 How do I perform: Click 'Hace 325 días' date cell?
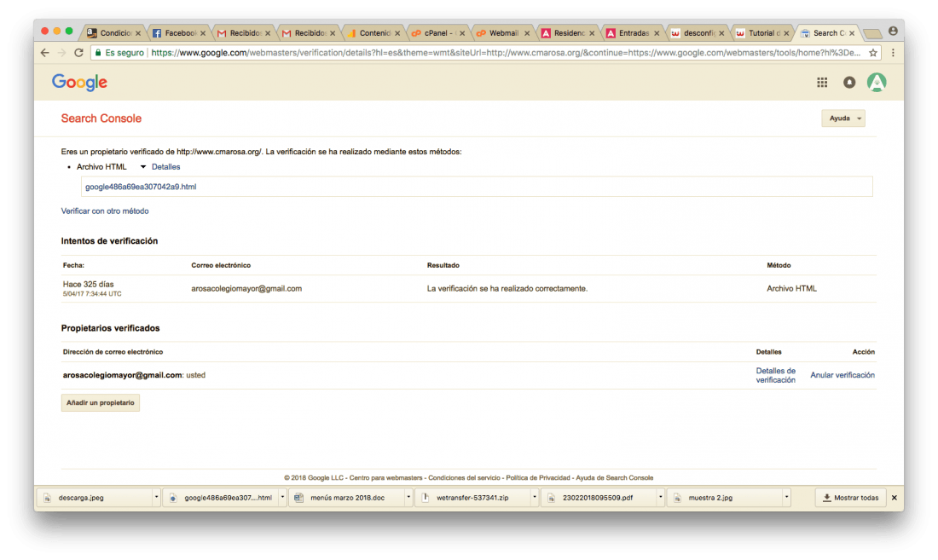pyautogui.click(x=88, y=285)
